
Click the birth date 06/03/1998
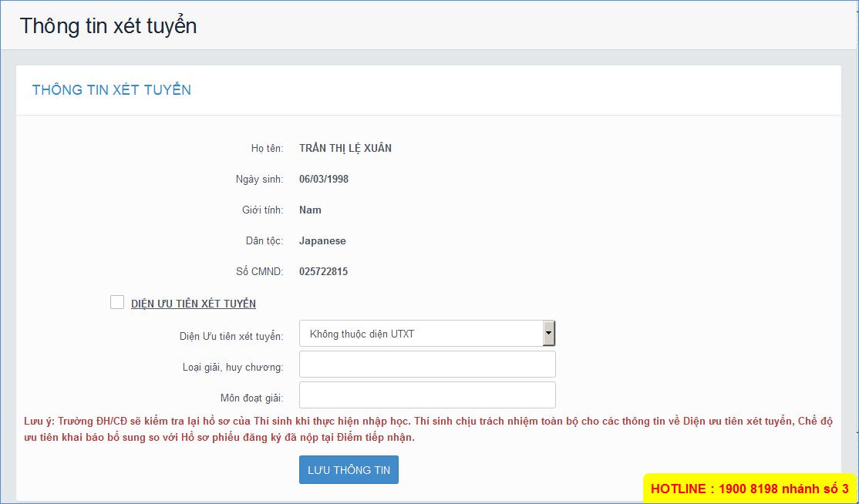pyautogui.click(x=324, y=179)
